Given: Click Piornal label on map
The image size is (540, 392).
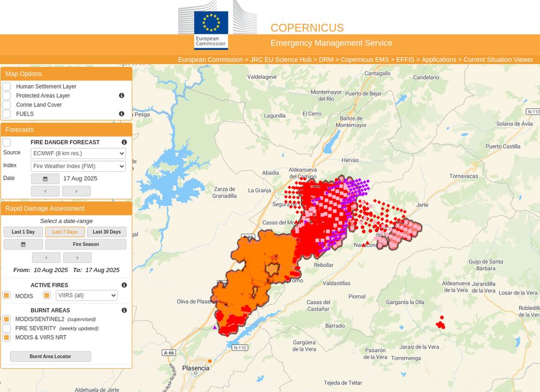Looking at the screenshot, I should (357, 296).
